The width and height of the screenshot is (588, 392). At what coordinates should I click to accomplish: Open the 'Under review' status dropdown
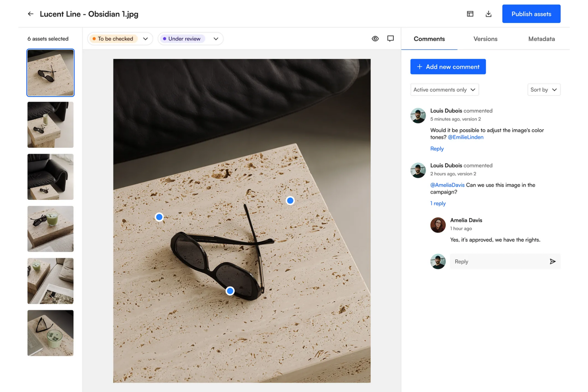click(x=191, y=39)
